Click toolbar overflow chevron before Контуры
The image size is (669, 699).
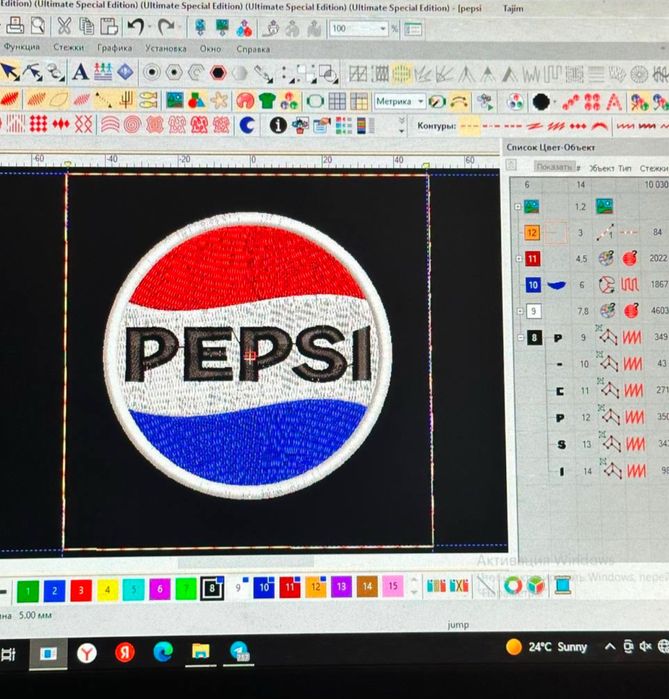pyautogui.click(x=402, y=126)
